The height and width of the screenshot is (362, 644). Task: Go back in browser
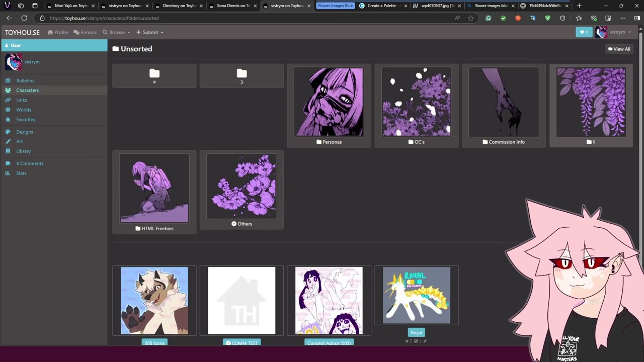[9, 18]
